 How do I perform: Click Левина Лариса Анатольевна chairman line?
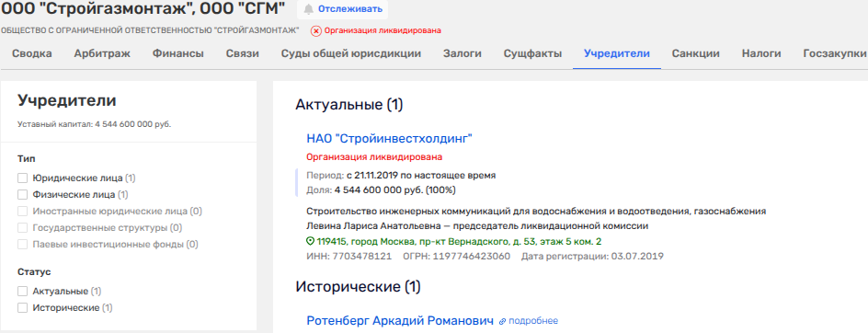477,226
